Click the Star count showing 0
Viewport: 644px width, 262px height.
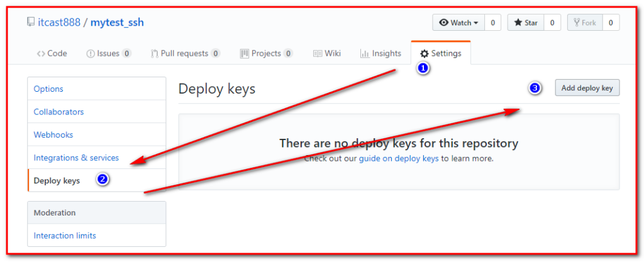(x=552, y=23)
